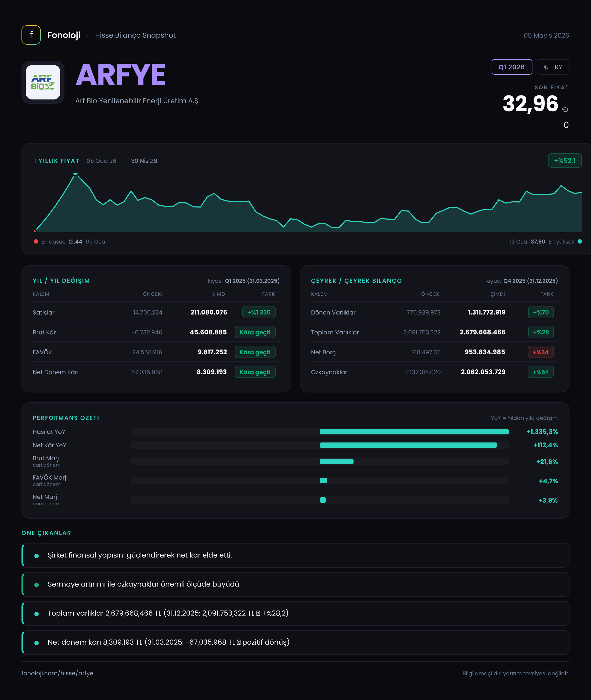Click the 'Q4 2025 (31.12.2025)' comparison label

click(530, 281)
